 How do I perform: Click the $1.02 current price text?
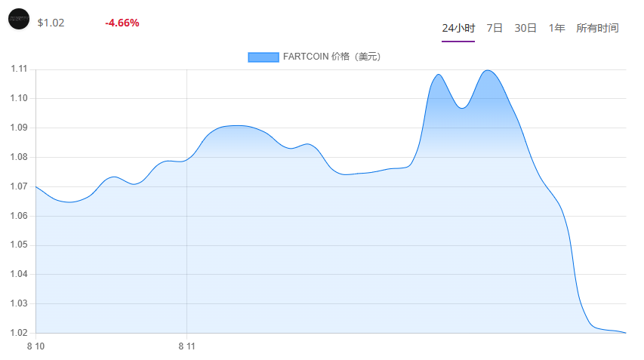tap(51, 23)
